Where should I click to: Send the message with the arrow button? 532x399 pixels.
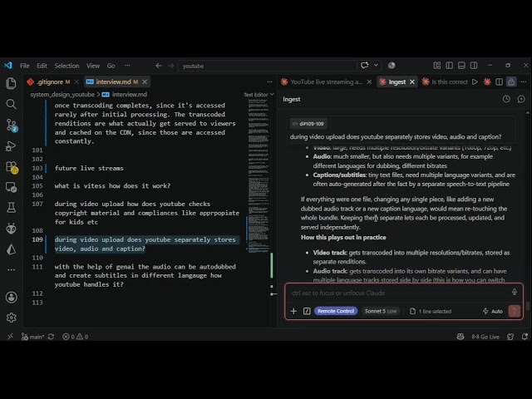(515, 311)
